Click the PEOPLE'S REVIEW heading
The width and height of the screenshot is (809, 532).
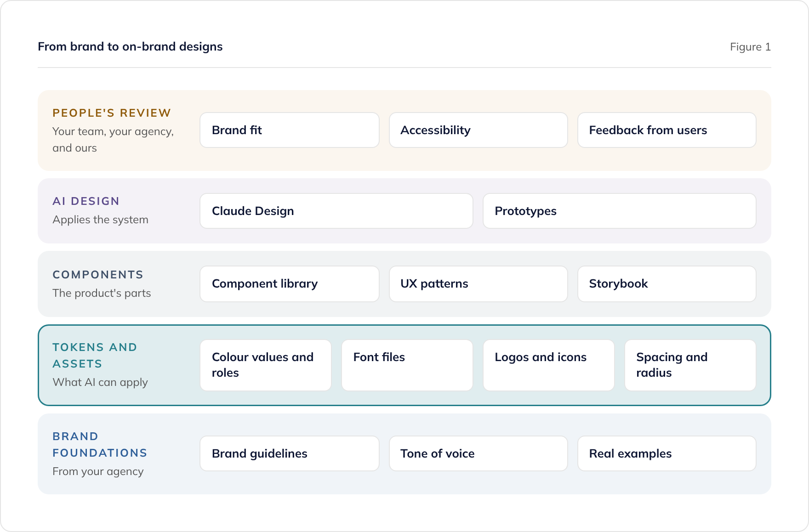(112, 113)
